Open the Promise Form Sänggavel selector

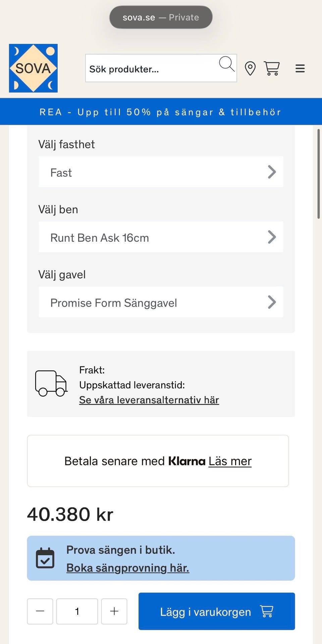coord(161,302)
